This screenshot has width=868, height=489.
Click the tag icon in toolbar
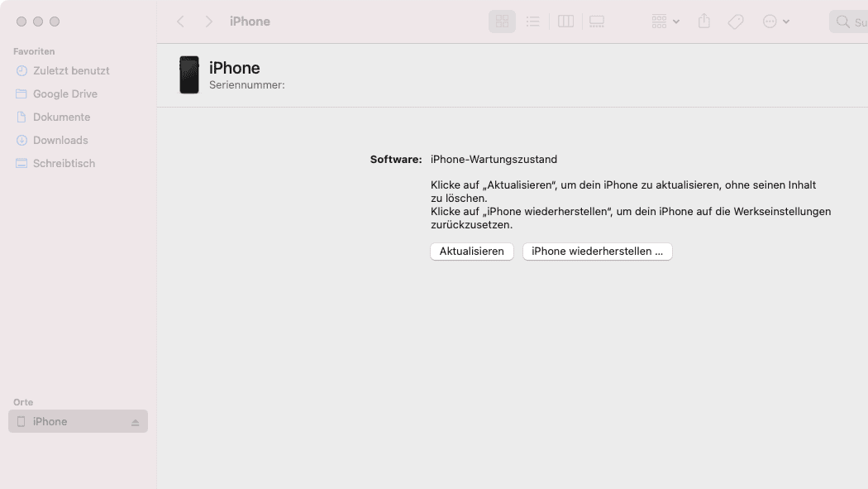736,22
